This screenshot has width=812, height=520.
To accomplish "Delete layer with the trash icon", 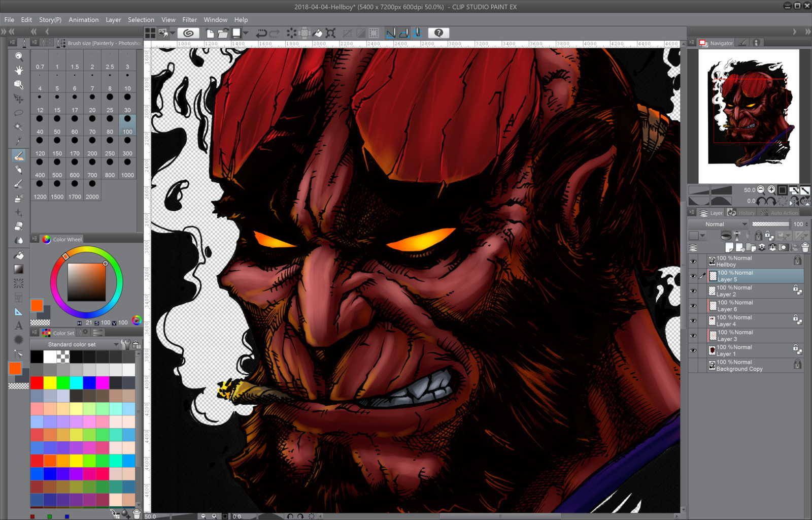I will tap(805, 247).
